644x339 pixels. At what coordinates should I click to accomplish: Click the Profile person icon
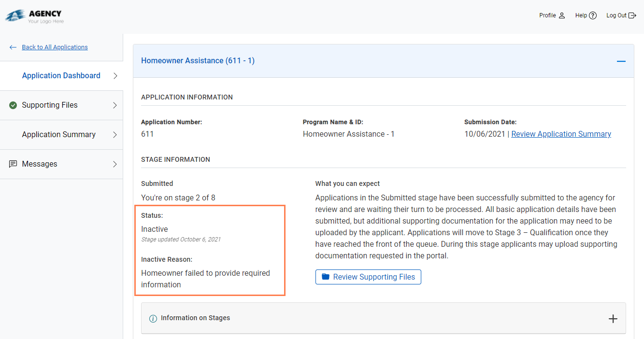pos(562,15)
